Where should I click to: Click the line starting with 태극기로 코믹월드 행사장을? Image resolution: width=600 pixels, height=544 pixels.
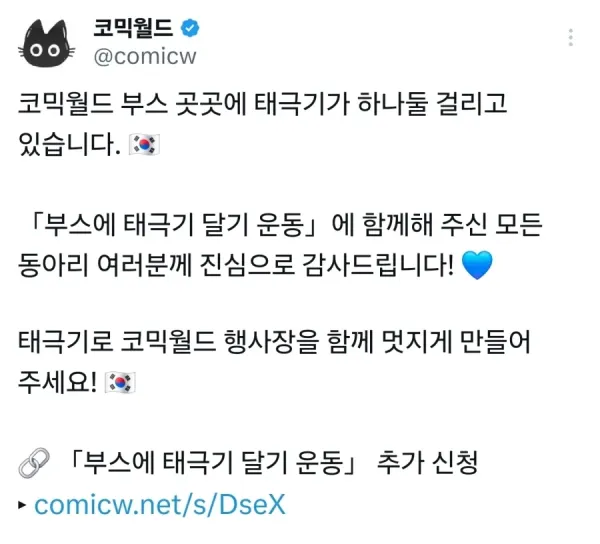(x=274, y=341)
